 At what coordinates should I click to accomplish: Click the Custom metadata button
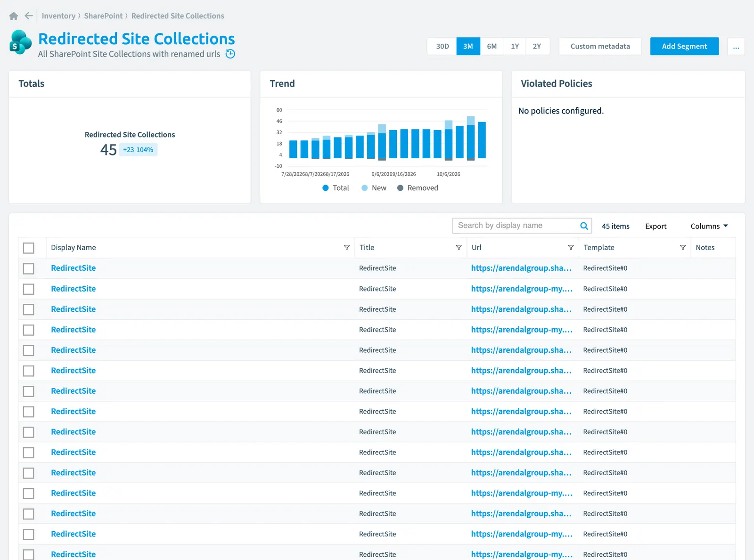pos(600,46)
